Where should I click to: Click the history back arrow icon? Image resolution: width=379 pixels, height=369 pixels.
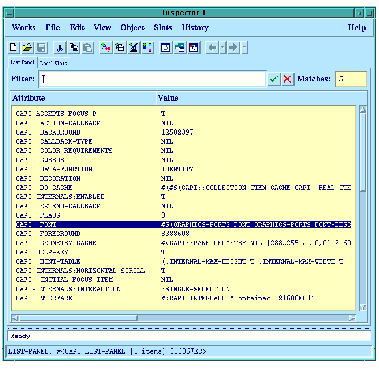pyautogui.click(x=212, y=47)
